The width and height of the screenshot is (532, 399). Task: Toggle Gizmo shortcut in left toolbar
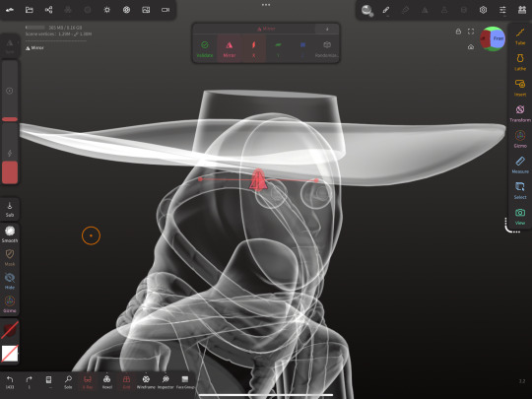pyautogui.click(x=10, y=304)
